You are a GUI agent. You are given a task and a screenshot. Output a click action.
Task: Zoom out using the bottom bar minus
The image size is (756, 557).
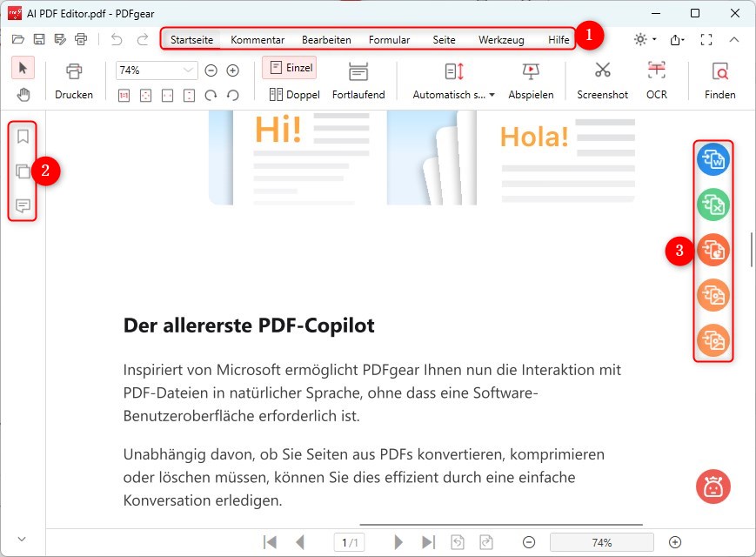tap(529, 542)
